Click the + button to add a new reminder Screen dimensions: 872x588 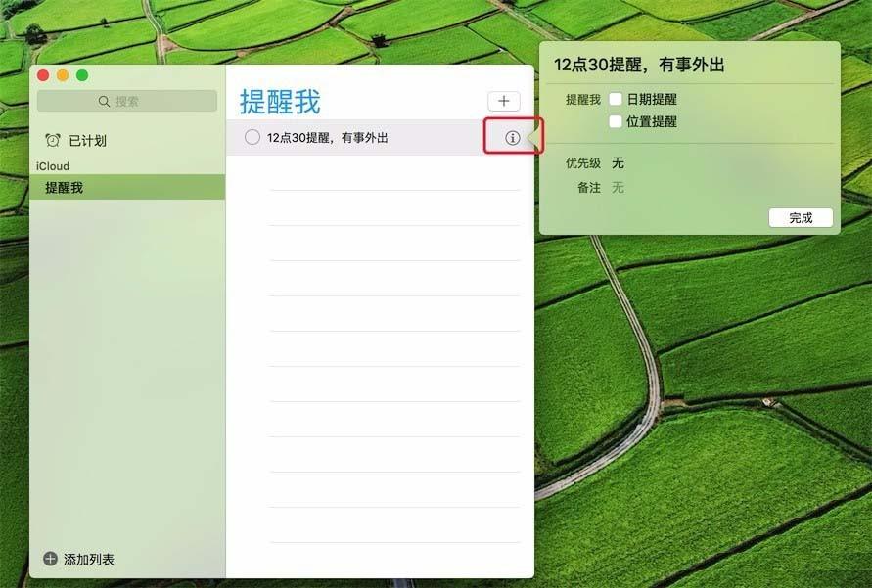point(502,100)
